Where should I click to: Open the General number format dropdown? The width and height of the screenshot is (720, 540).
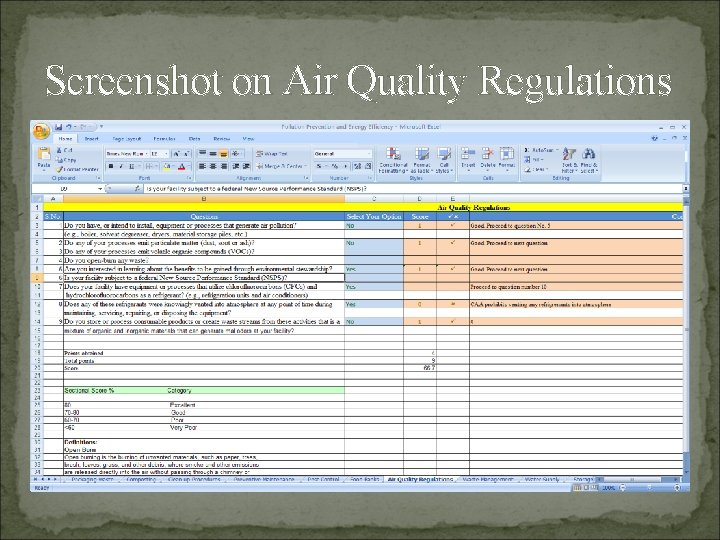pos(369,154)
